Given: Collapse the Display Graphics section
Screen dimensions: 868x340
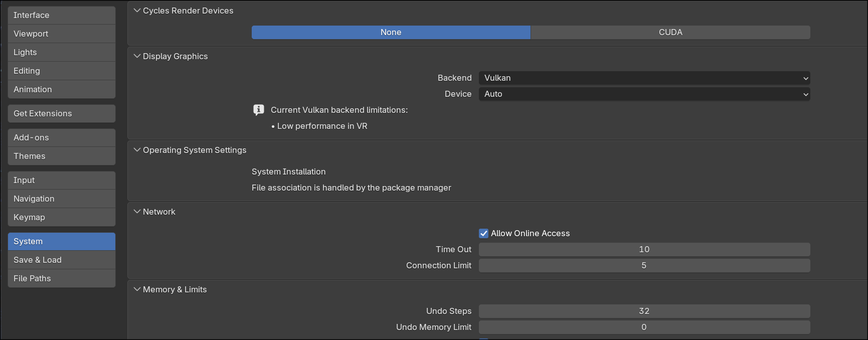Looking at the screenshot, I should [137, 56].
